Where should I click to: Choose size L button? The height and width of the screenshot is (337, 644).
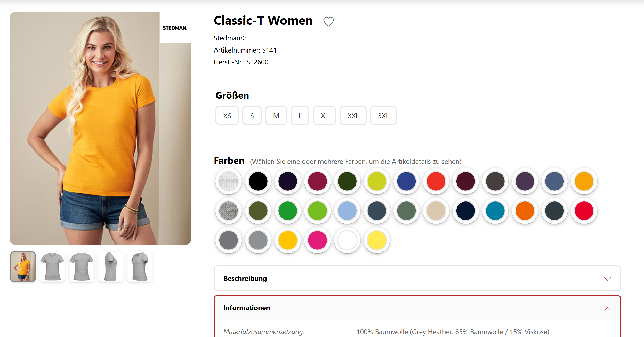pyautogui.click(x=300, y=116)
